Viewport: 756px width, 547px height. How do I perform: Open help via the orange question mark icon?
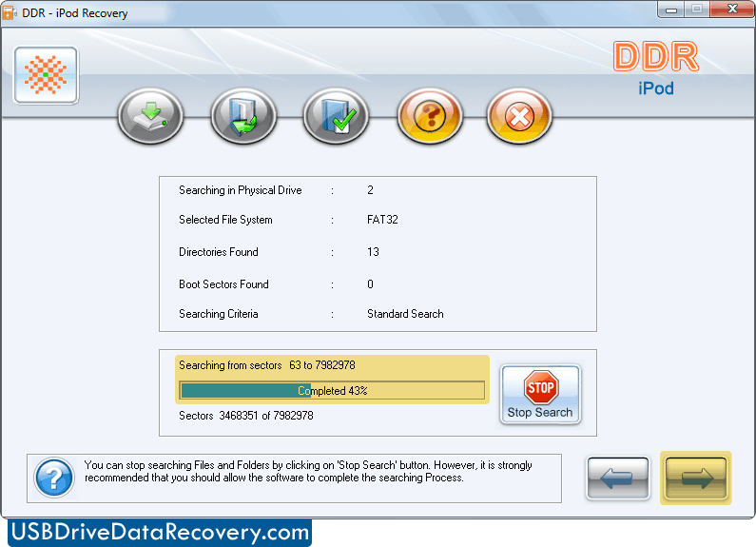coord(430,116)
